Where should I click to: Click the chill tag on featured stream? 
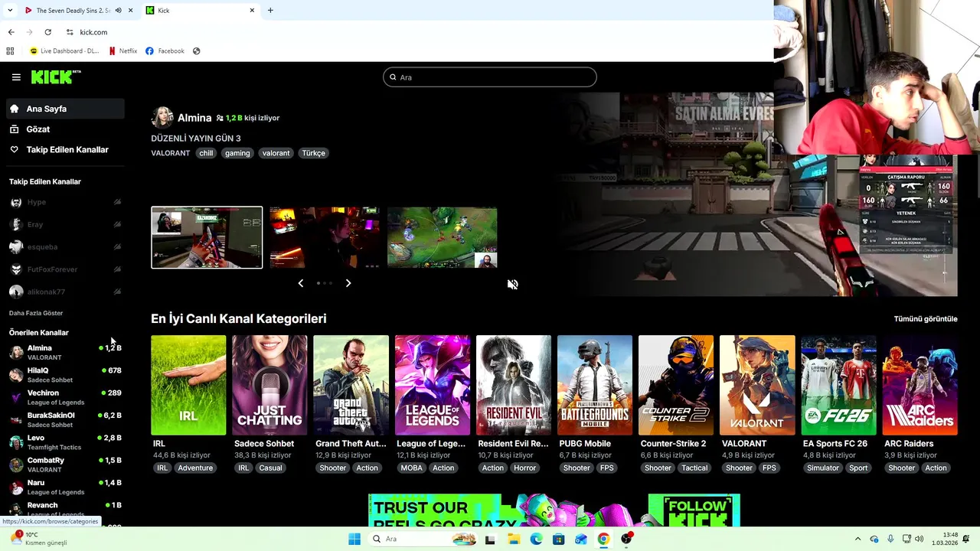coord(206,153)
